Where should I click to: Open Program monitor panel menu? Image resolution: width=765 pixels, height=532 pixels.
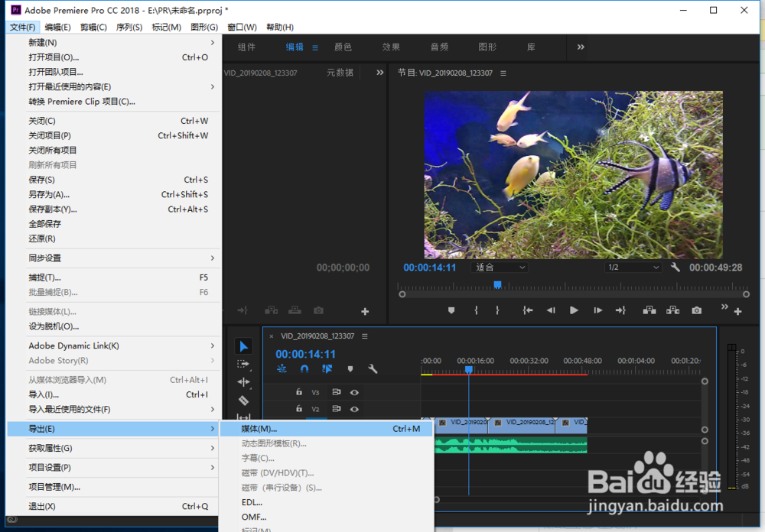503,73
